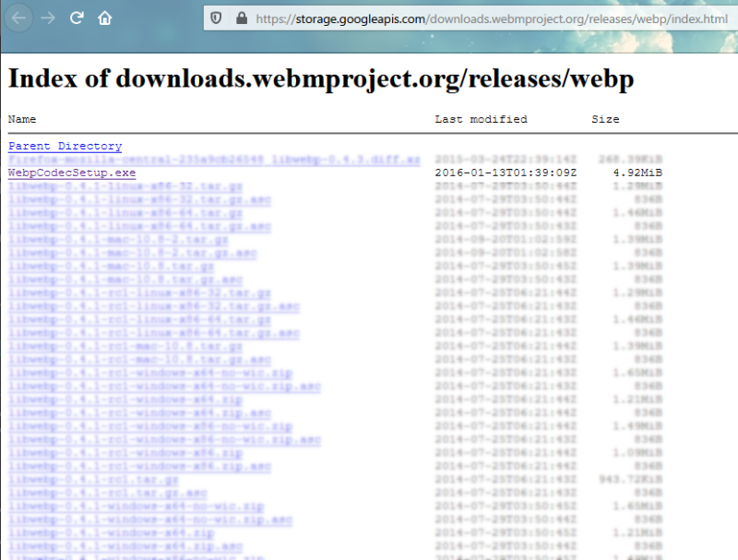
Task: Click libwebp-0.4.1-windows-x64.zip link
Action: 111,533
